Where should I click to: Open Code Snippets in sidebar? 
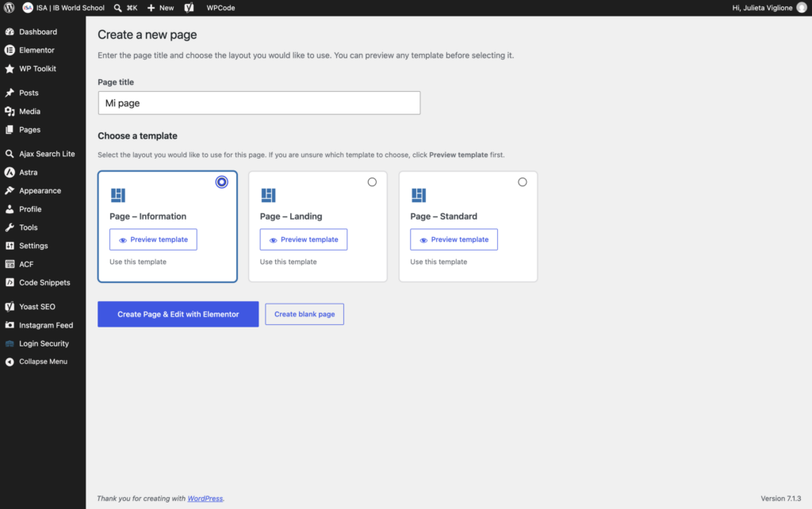point(43,283)
